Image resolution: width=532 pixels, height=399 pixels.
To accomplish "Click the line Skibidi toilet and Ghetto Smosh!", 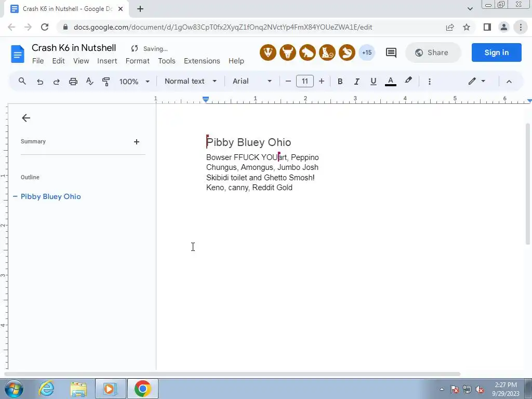I will pyautogui.click(x=260, y=178).
